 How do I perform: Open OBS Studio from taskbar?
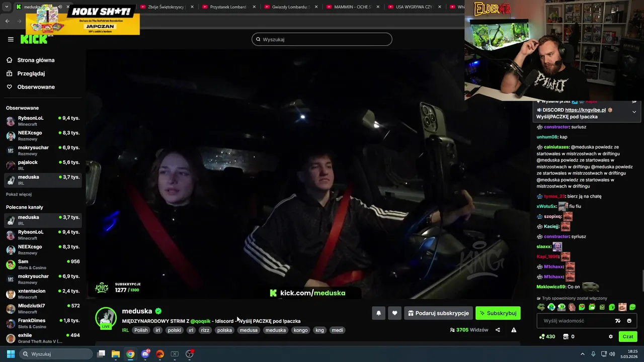[190, 354]
